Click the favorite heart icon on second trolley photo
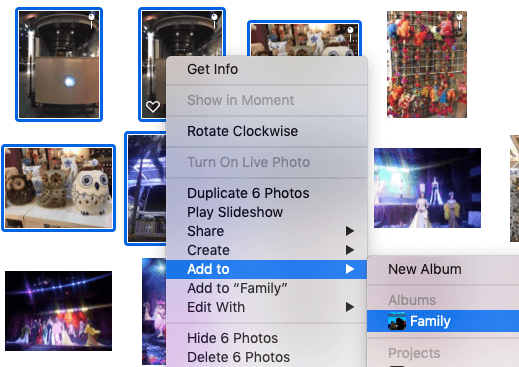This screenshot has width=519, height=367. click(153, 106)
